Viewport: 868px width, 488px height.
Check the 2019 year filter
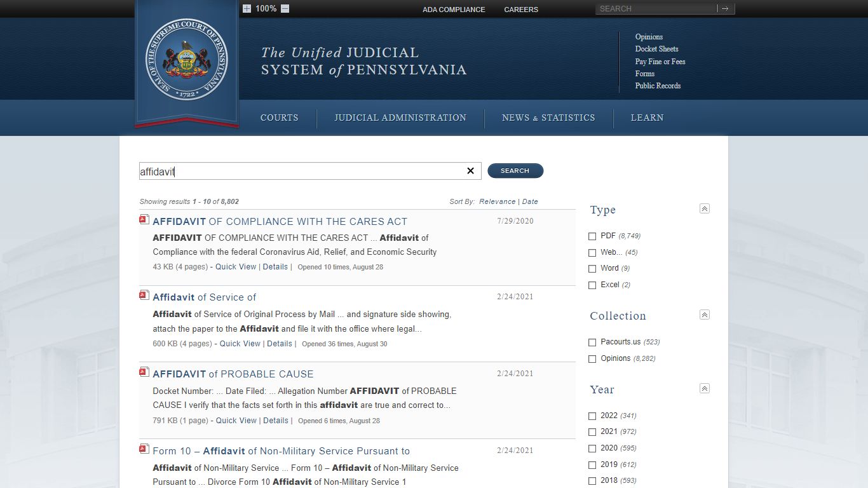(x=592, y=465)
